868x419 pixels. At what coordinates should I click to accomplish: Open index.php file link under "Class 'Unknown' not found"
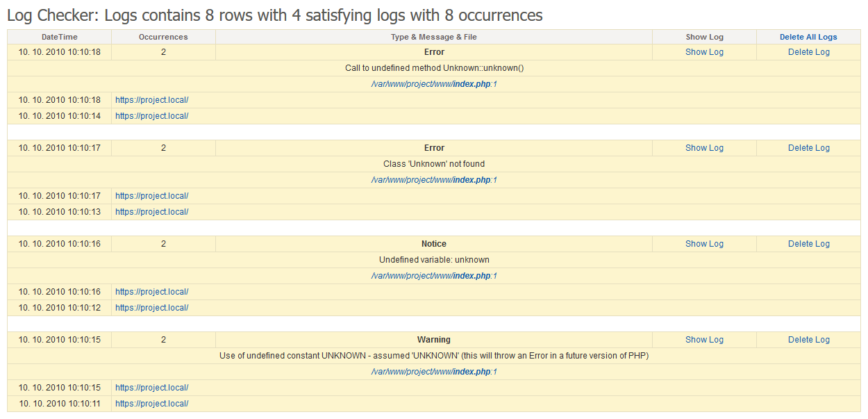tap(434, 180)
